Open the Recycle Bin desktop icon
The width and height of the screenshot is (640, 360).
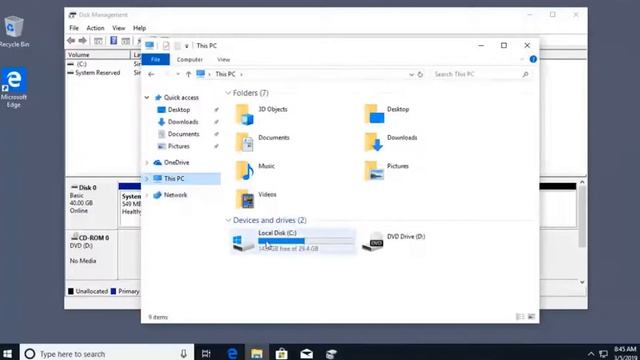click(14, 31)
